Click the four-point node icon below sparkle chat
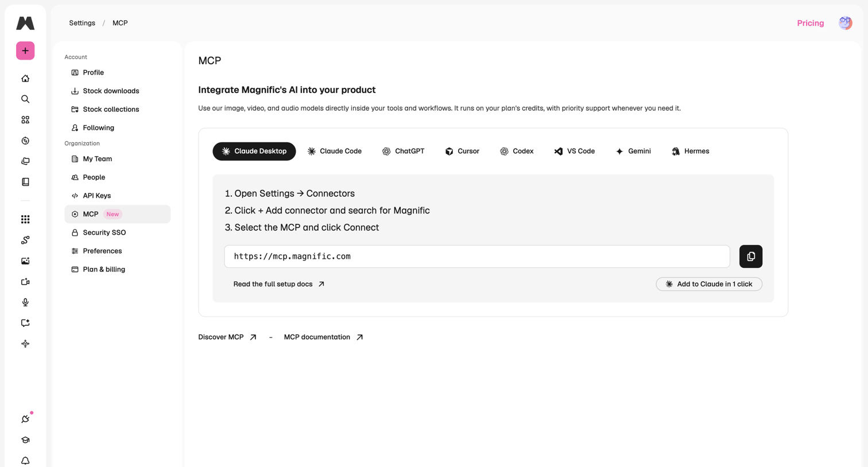This screenshot has height=467, width=868. click(25, 344)
